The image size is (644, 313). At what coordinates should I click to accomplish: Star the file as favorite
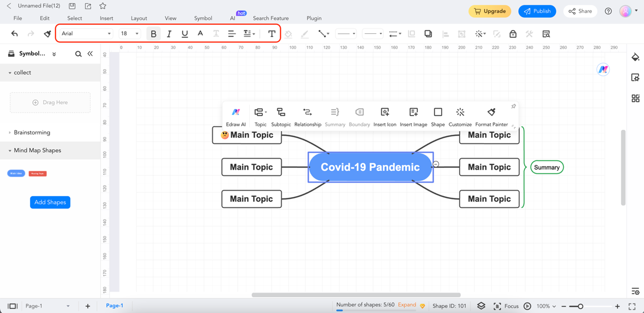[x=103, y=6]
